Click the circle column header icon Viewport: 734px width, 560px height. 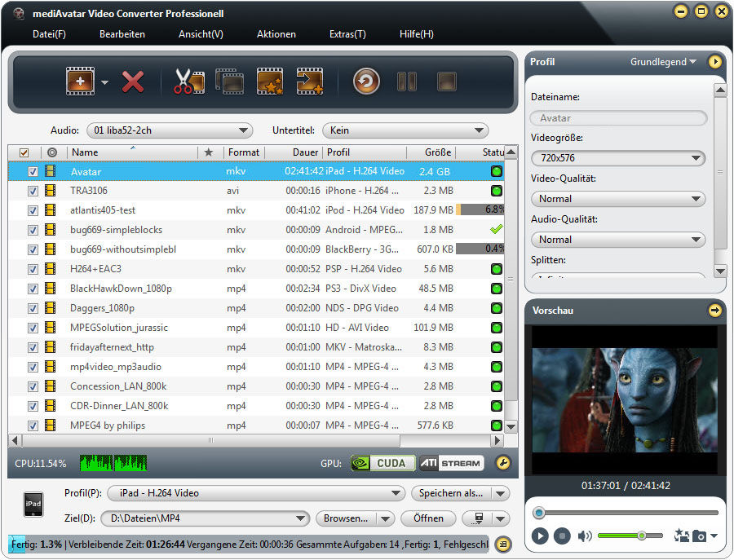52,152
